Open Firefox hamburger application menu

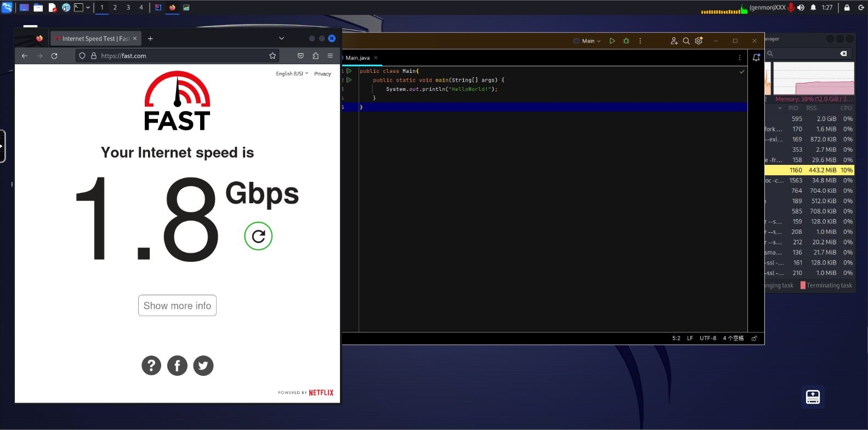(330, 56)
